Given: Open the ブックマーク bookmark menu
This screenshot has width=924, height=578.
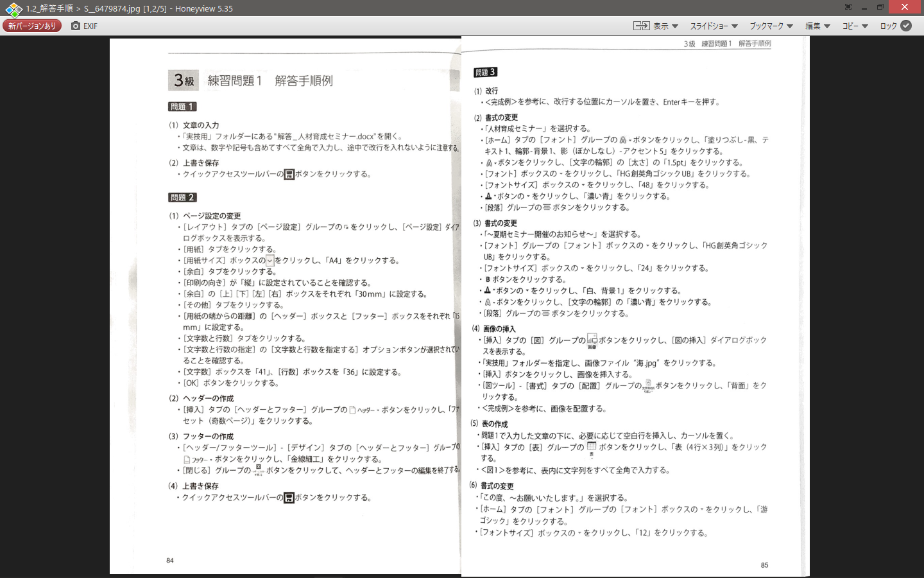Looking at the screenshot, I should [x=771, y=26].
